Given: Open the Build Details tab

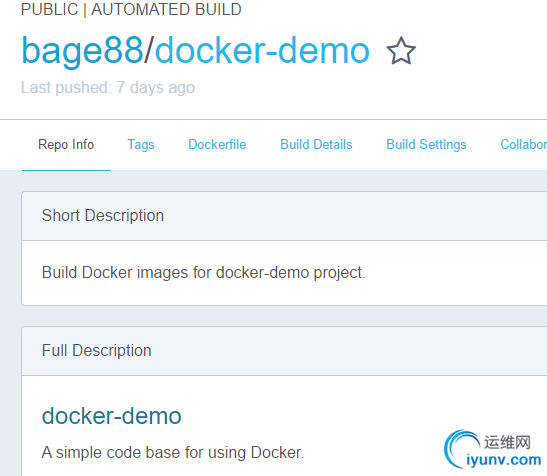Looking at the screenshot, I should click(x=316, y=144).
